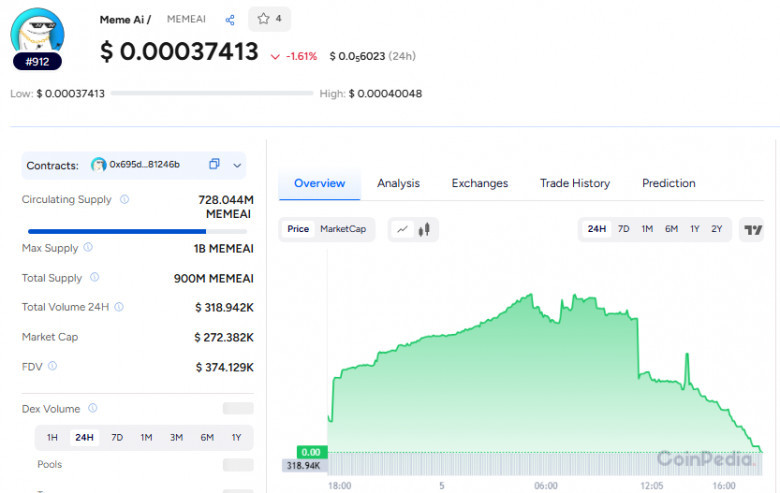Set chart range to 1M
The height and width of the screenshot is (493, 780).
(x=647, y=229)
